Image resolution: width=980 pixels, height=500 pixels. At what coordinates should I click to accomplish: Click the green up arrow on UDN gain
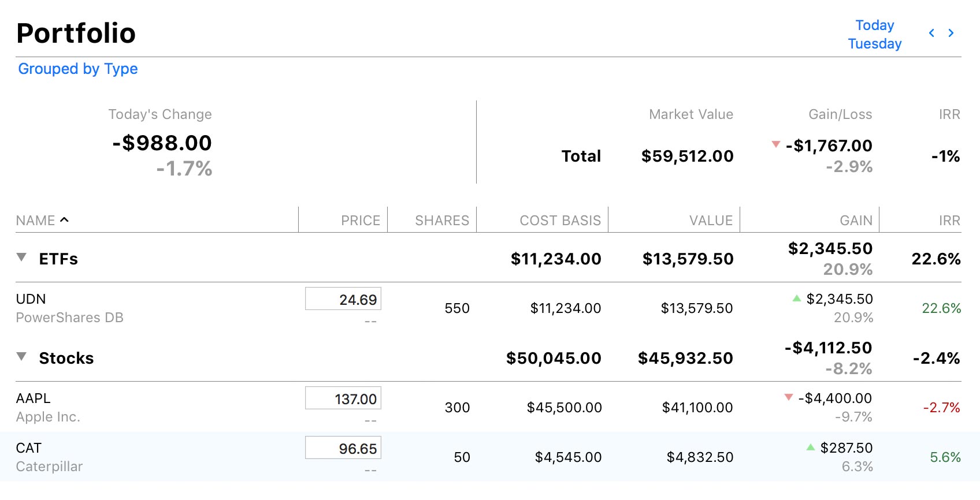pyautogui.click(x=797, y=298)
